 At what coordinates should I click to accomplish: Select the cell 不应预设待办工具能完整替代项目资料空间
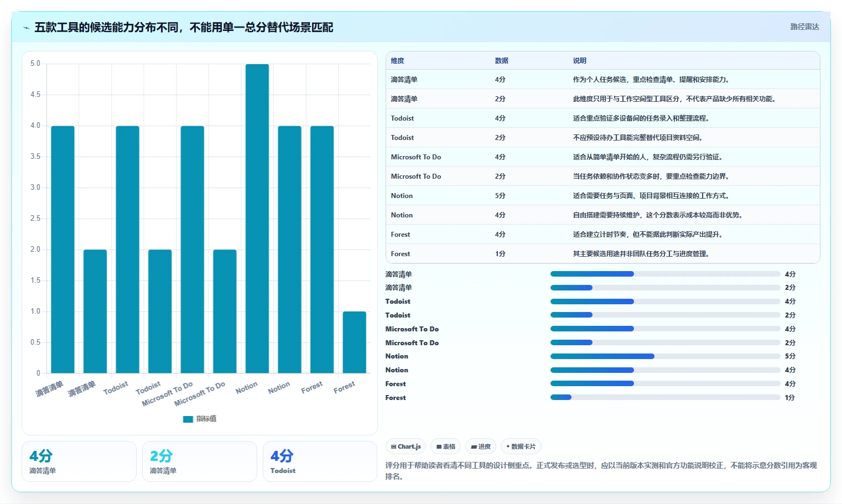pyautogui.click(x=637, y=138)
